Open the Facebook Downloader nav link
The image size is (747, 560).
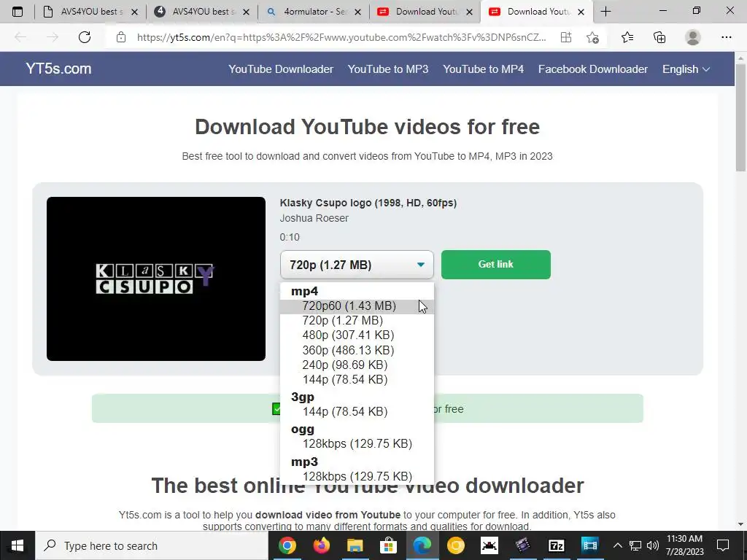pyautogui.click(x=592, y=69)
